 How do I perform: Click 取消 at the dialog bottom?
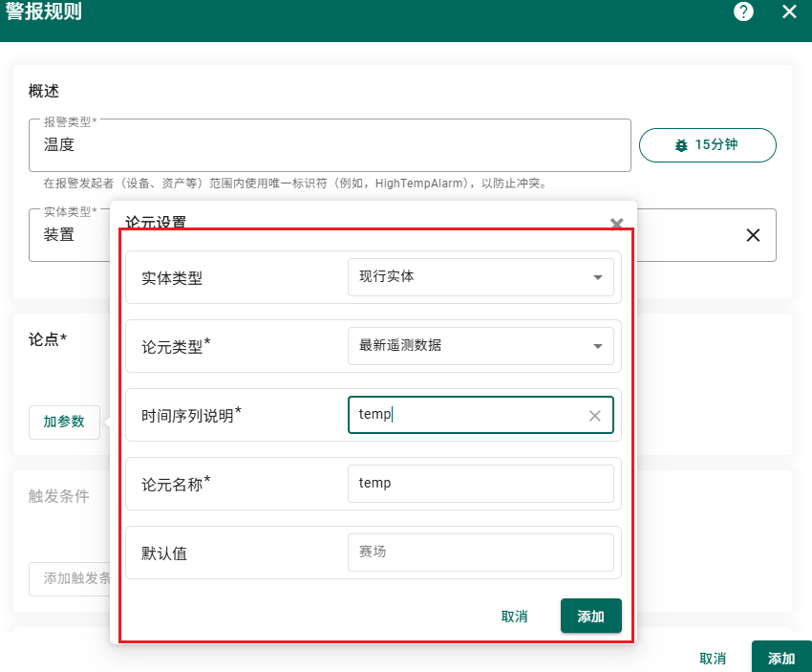click(x=713, y=659)
